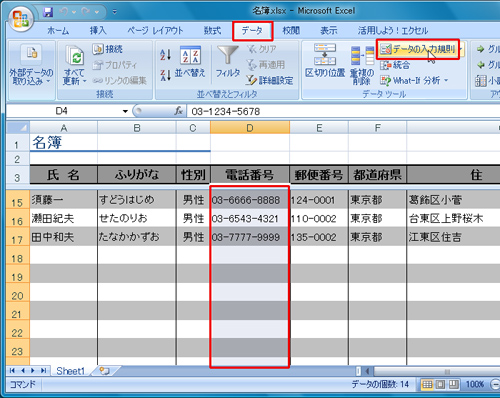Open the What-If 分析 dropdown

(414, 80)
